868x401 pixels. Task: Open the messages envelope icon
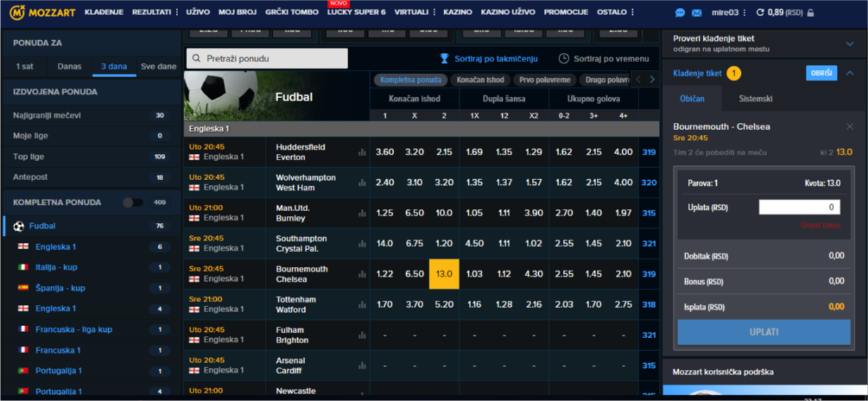point(697,13)
